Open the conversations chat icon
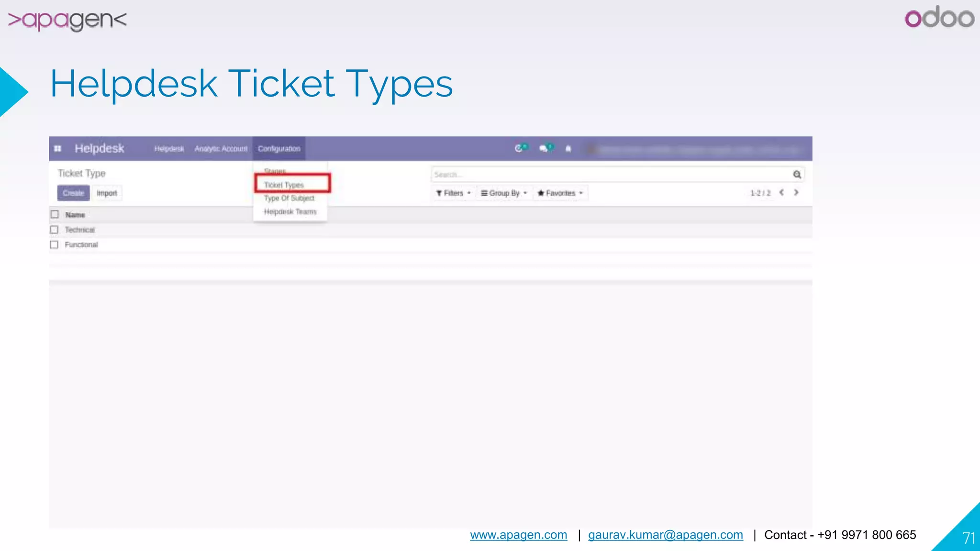 click(544, 148)
